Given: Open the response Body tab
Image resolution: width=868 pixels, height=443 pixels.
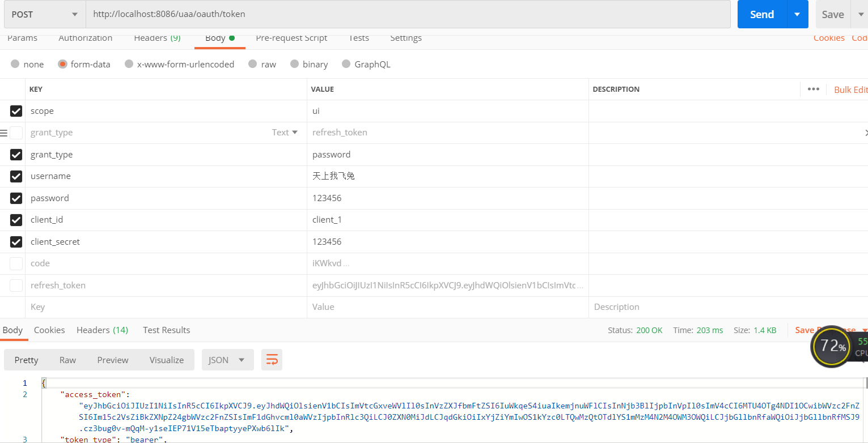Looking at the screenshot, I should 12,330.
